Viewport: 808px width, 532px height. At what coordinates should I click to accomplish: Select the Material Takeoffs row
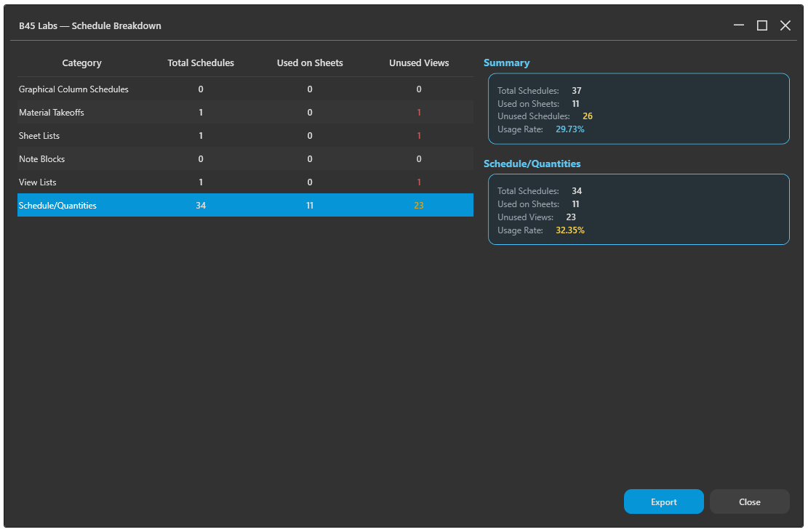[245, 112]
